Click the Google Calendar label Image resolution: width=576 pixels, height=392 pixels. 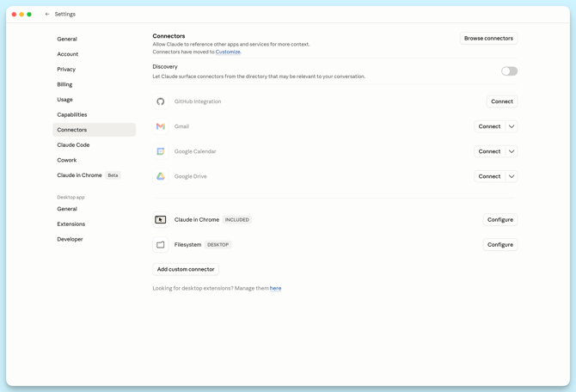point(195,151)
